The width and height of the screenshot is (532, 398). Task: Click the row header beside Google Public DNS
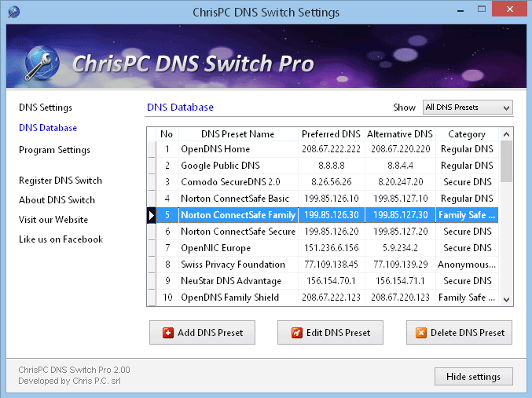point(152,166)
